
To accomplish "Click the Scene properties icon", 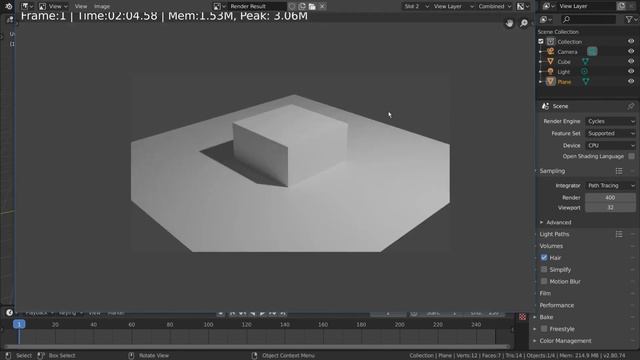I will click(x=545, y=106).
